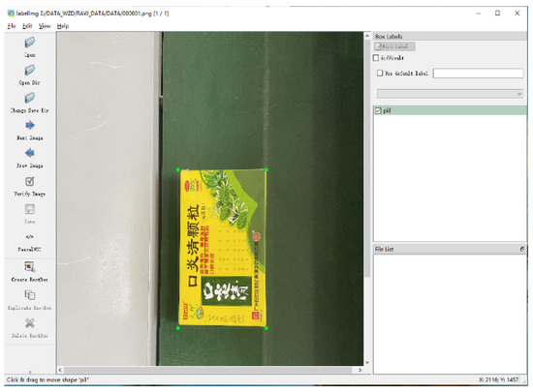Mark the image with Verify Image
533x392 pixels.
point(30,186)
